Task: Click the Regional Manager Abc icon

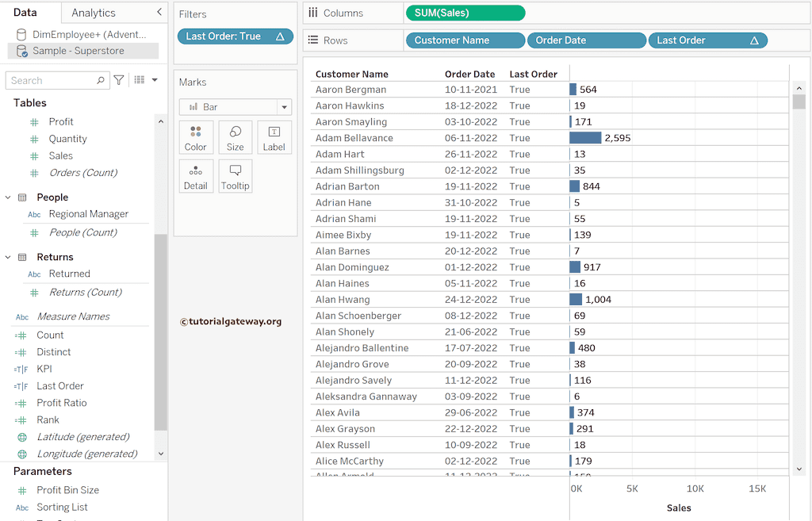Action: 34,214
